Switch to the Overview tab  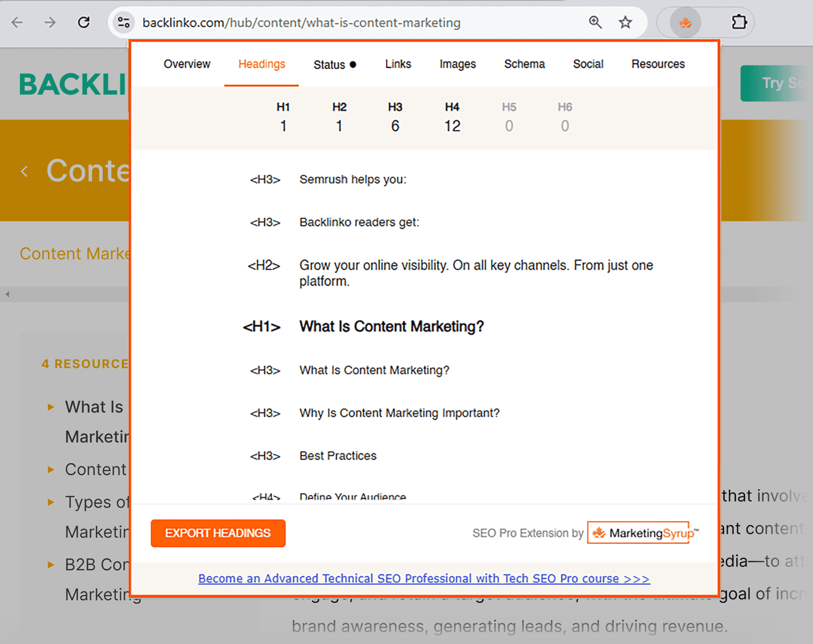(x=186, y=64)
